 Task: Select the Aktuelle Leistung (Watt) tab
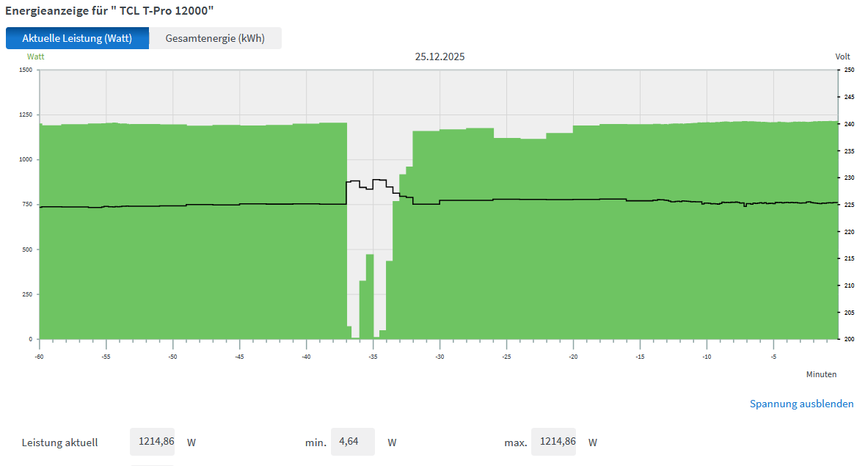point(77,38)
